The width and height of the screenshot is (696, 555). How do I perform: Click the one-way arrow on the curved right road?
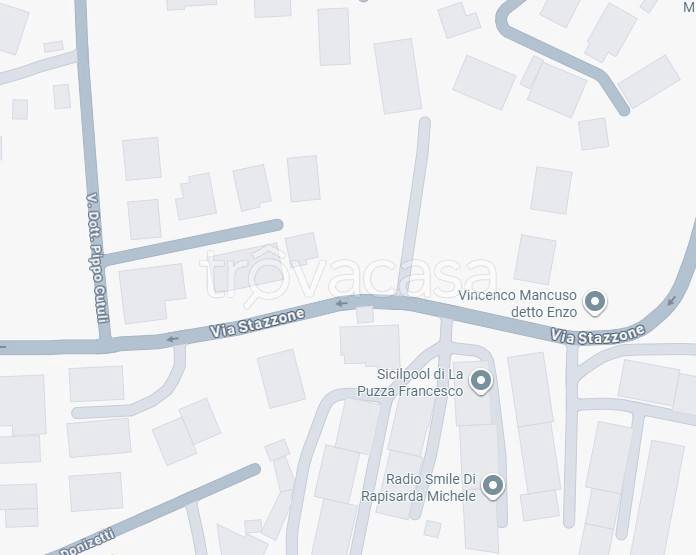pyautogui.click(x=672, y=301)
